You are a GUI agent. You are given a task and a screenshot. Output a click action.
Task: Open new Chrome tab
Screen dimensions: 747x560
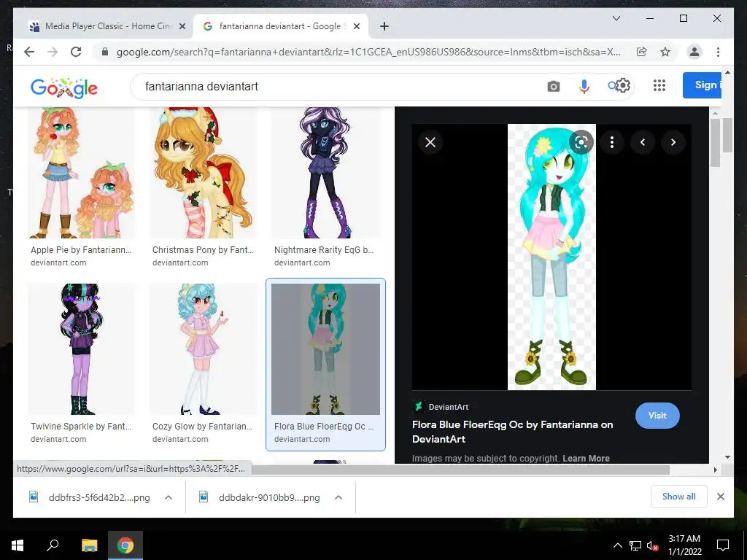click(384, 26)
